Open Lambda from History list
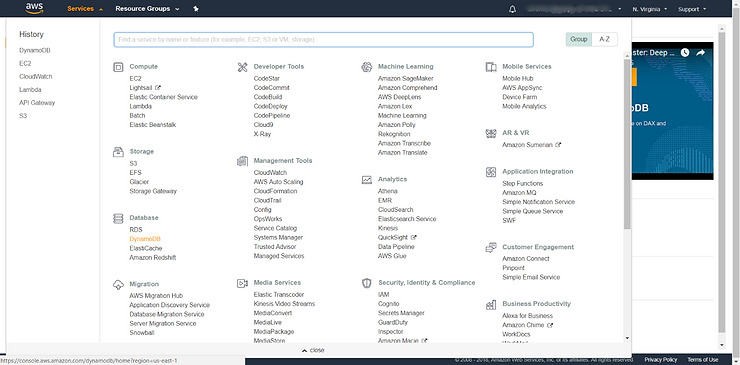Viewport: 740px width, 365px height. [30, 90]
